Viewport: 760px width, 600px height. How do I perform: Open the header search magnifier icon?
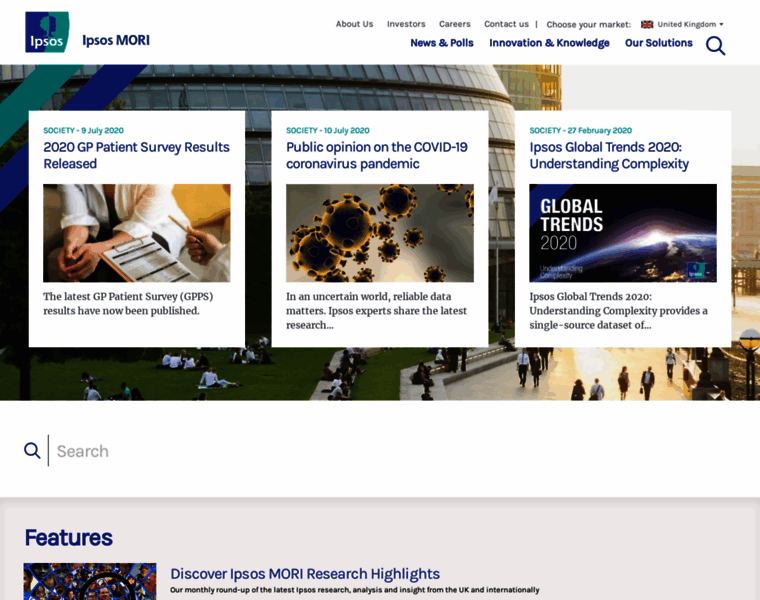pyautogui.click(x=715, y=46)
